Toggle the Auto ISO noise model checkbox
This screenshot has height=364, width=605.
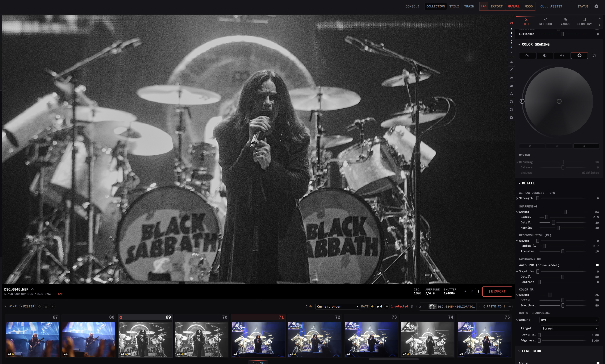(597, 265)
